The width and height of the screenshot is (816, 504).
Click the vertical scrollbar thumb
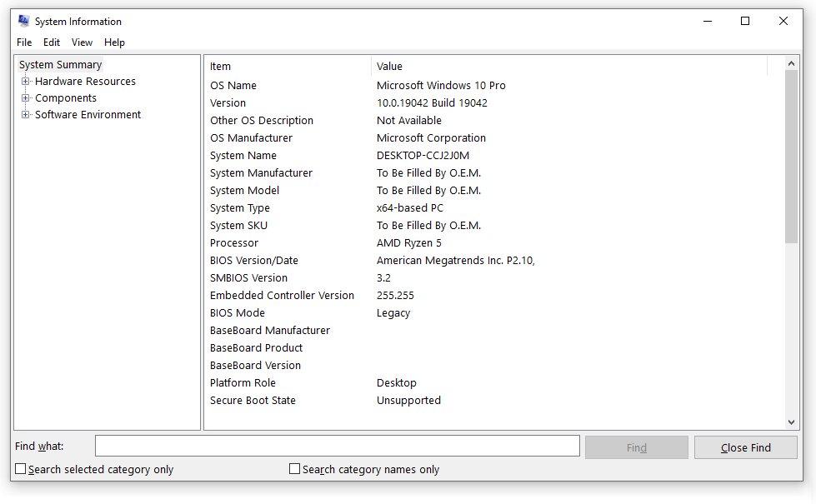(x=791, y=157)
